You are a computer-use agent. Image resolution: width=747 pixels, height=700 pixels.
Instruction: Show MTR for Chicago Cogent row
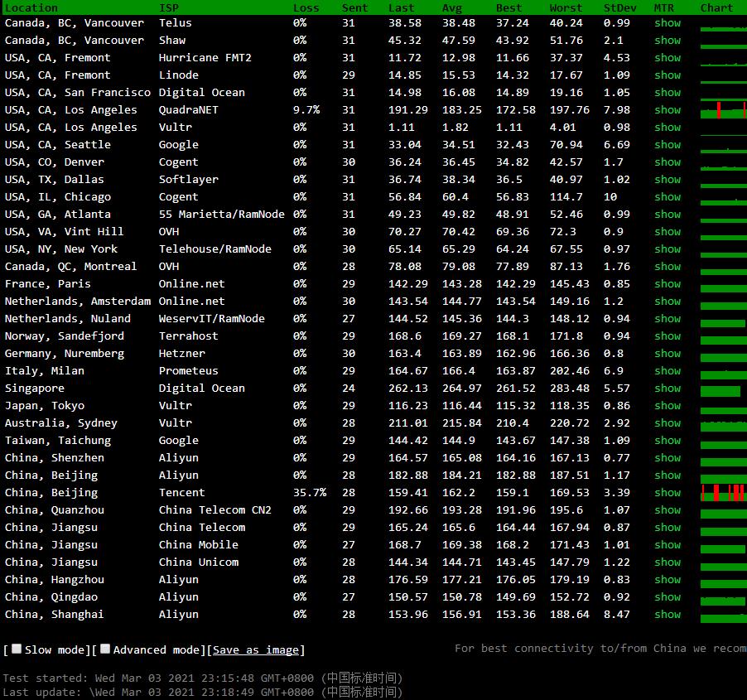667,197
